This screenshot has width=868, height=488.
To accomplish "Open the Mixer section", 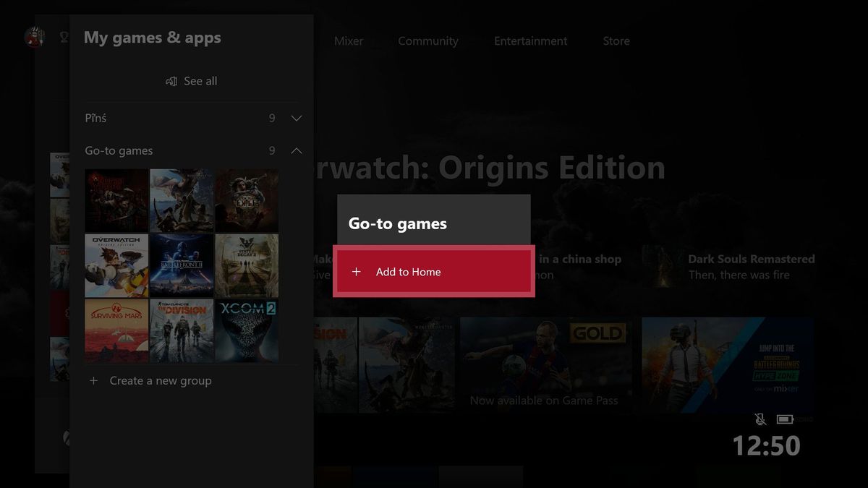I will (x=348, y=40).
